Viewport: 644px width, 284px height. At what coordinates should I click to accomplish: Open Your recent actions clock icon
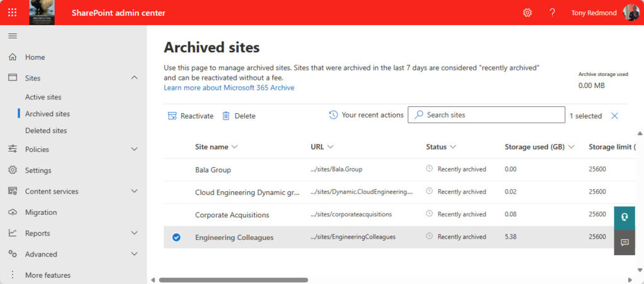pos(333,115)
